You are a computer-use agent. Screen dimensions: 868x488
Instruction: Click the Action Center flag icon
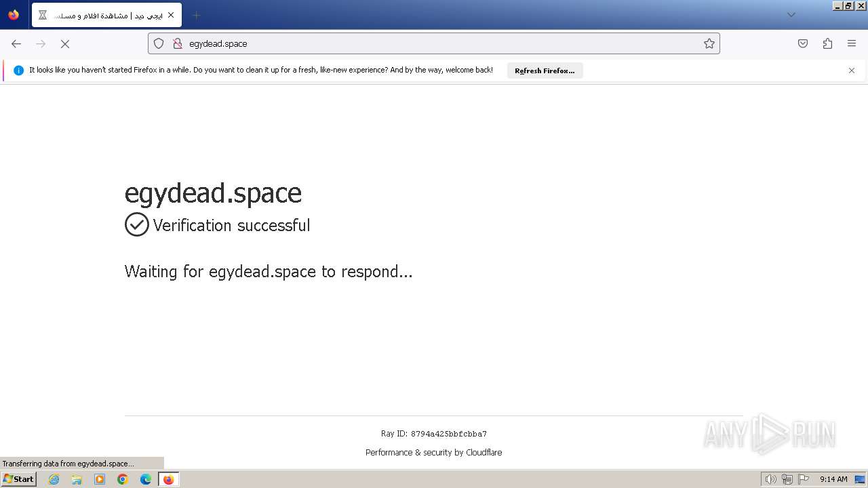pyautogui.click(x=804, y=479)
